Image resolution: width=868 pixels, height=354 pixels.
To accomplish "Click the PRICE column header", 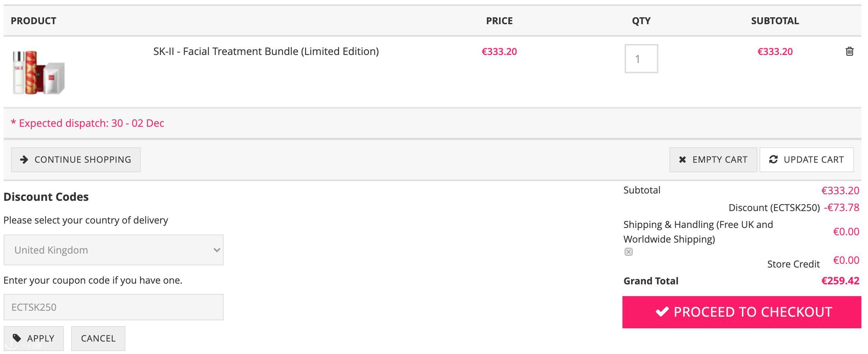I will pyautogui.click(x=499, y=21).
